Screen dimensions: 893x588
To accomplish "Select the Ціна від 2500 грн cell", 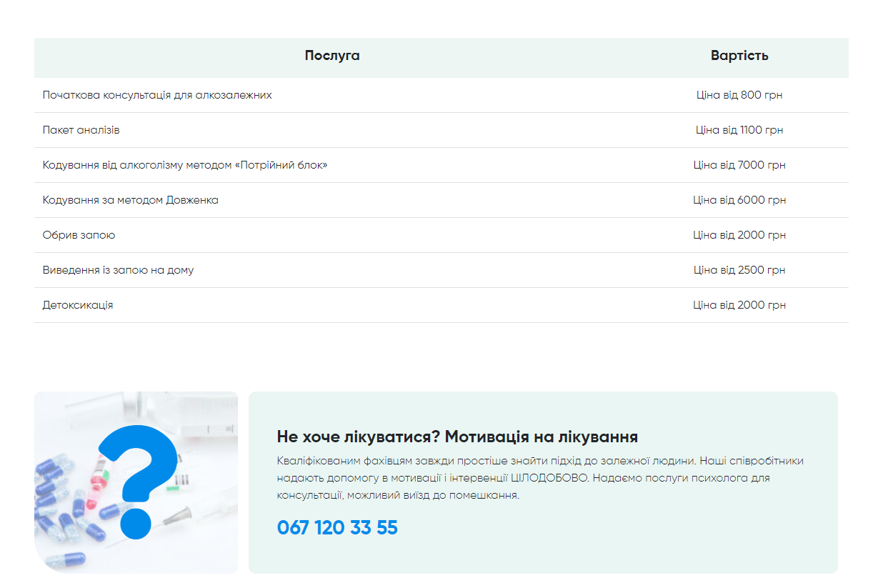I will 739,270.
